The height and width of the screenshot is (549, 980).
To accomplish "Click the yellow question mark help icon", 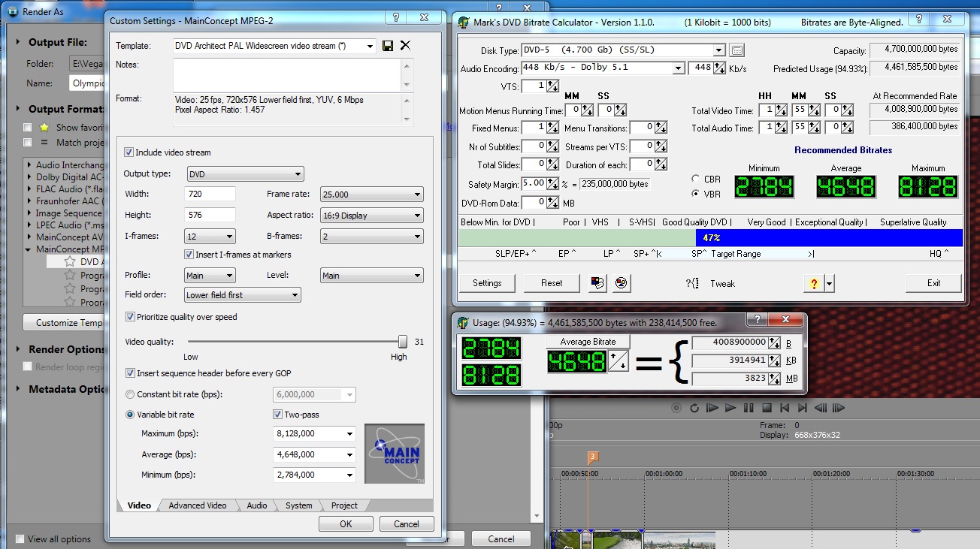I will coord(813,283).
